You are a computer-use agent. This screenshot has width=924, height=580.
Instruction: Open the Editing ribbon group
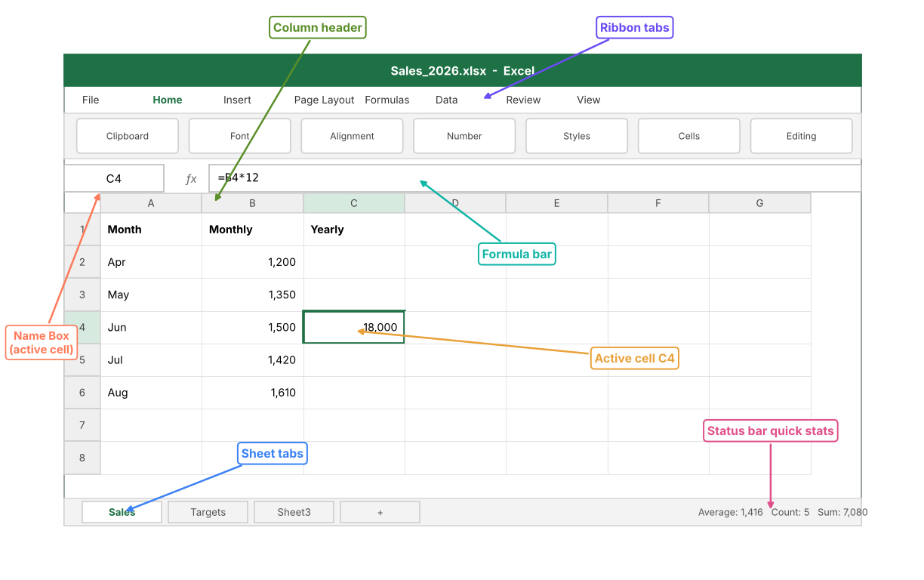pyautogui.click(x=801, y=136)
